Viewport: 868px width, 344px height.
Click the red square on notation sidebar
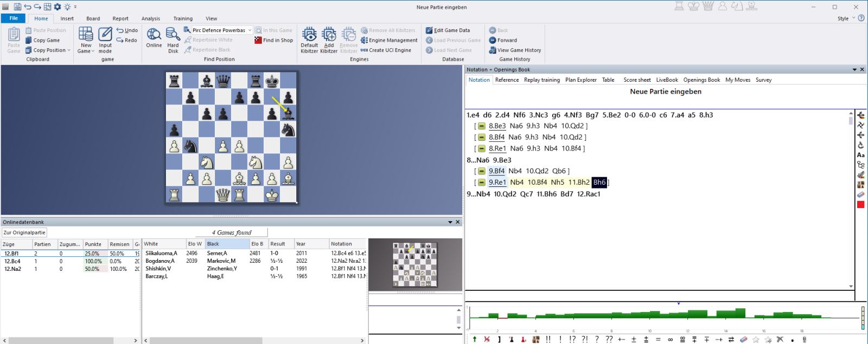coord(860,205)
